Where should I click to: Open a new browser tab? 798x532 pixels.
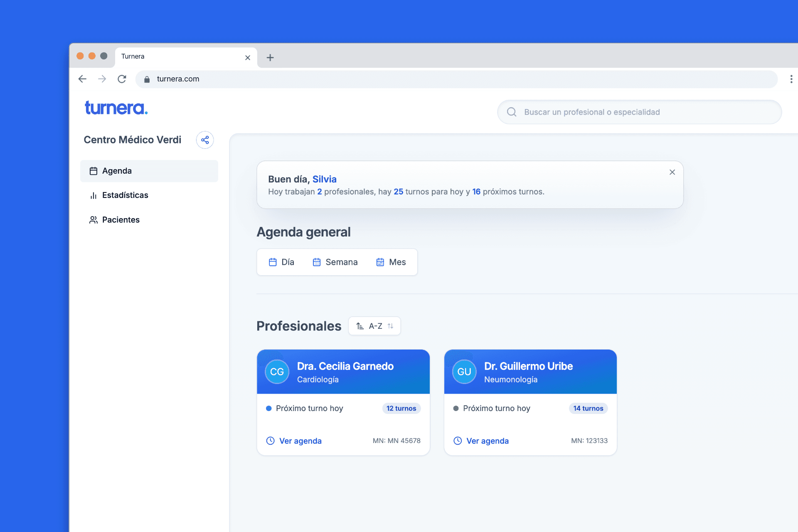[270, 57]
